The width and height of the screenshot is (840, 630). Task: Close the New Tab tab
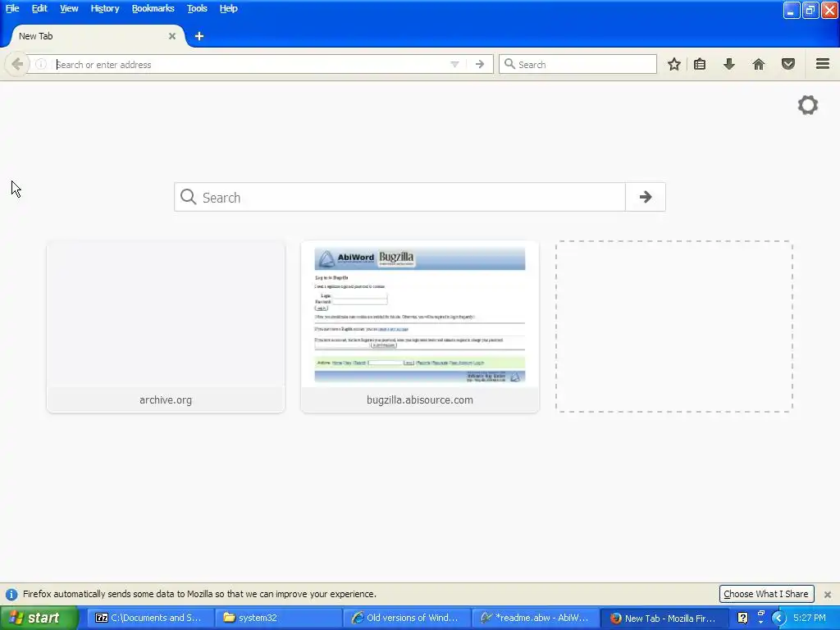172,36
